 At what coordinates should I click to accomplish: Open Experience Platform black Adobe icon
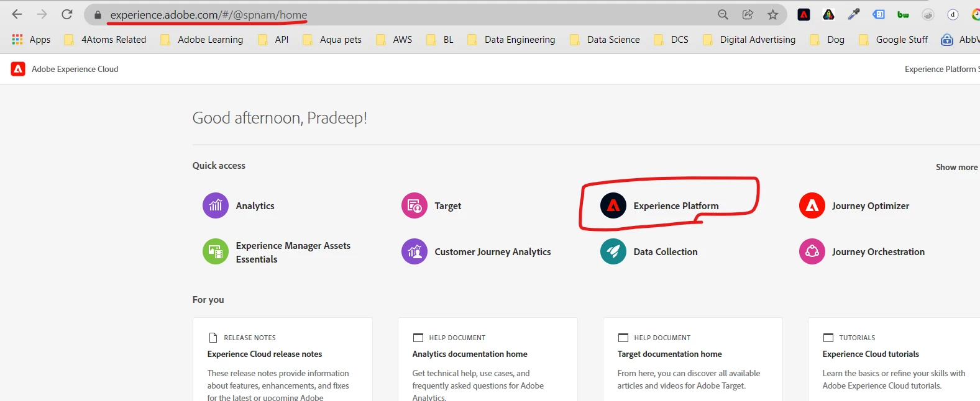point(613,205)
